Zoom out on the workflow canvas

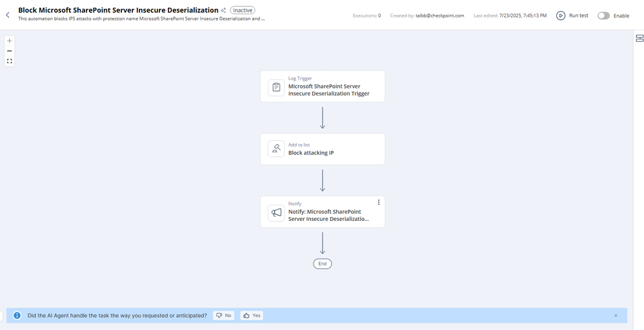(x=10, y=51)
